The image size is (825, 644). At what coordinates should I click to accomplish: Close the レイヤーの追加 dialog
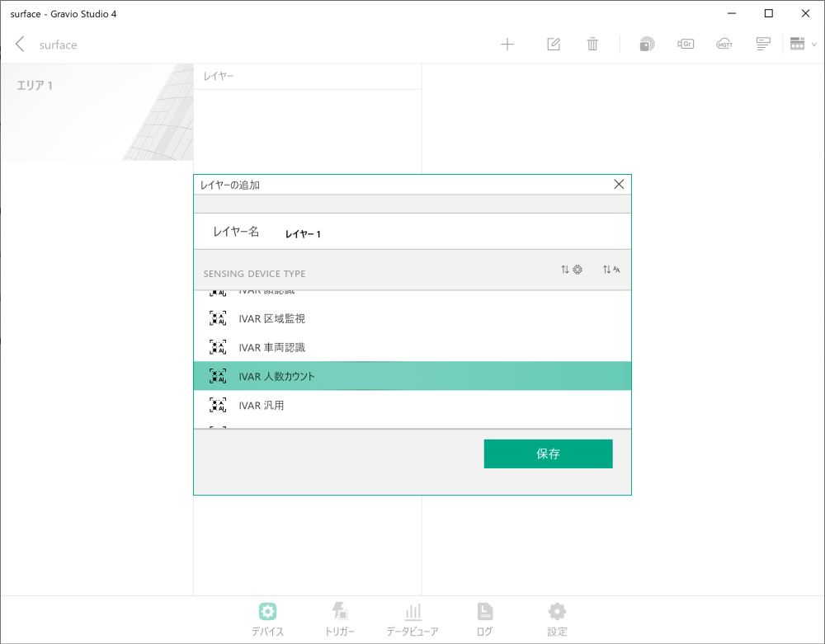619,184
